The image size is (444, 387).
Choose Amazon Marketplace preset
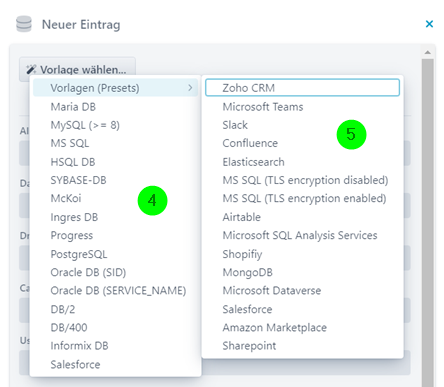coord(302,328)
